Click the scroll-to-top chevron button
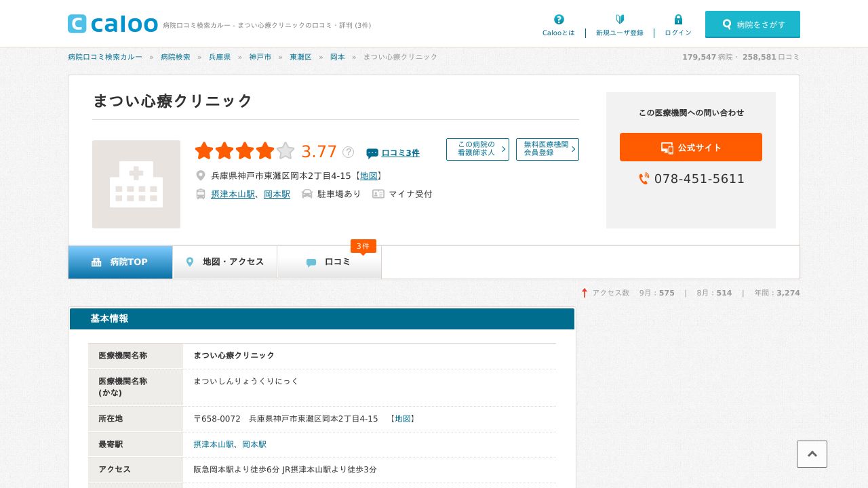The width and height of the screenshot is (868, 488). point(812,454)
